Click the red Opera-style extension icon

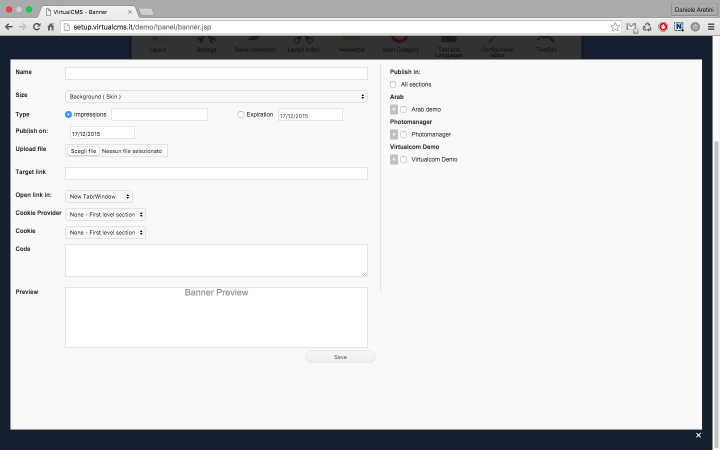coord(663,26)
